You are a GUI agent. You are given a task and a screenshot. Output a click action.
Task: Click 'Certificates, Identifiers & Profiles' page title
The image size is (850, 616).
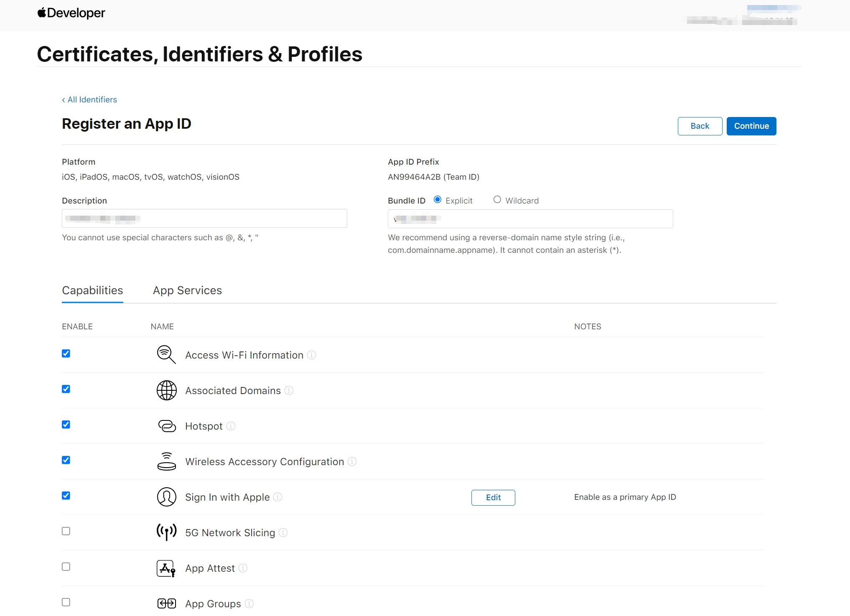click(x=200, y=54)
